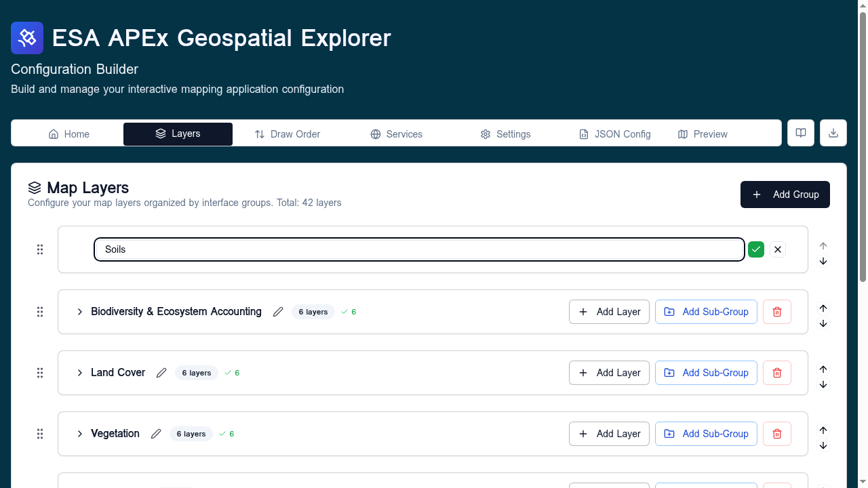
Task: Expand the Vegetation group
Action: 79,434
